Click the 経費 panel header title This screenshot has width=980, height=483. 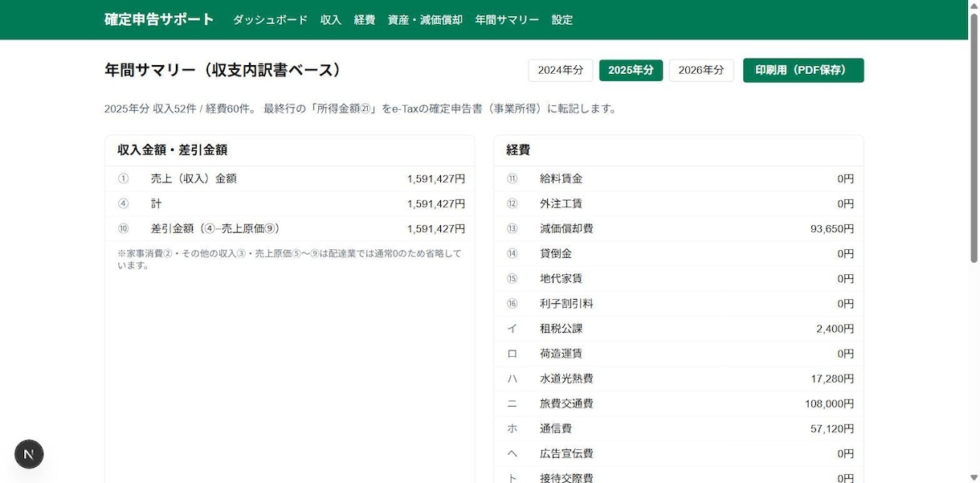pyautogui.click(x=518, y=150)
